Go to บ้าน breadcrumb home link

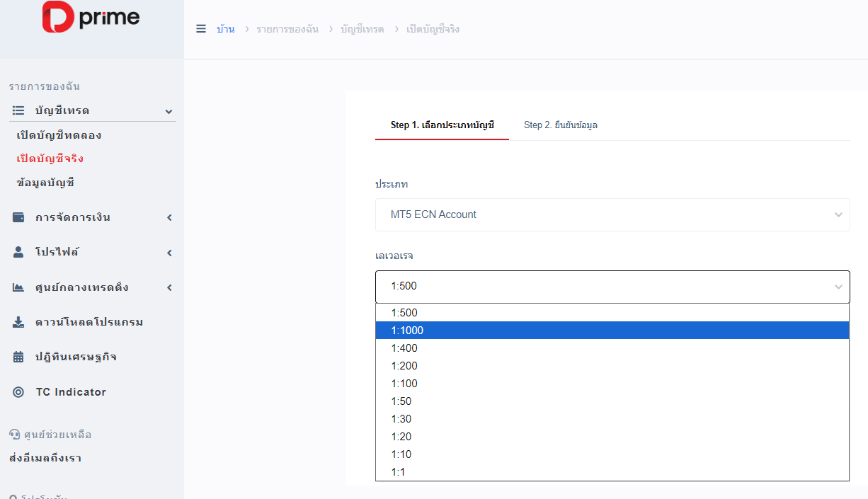point(226,29)
